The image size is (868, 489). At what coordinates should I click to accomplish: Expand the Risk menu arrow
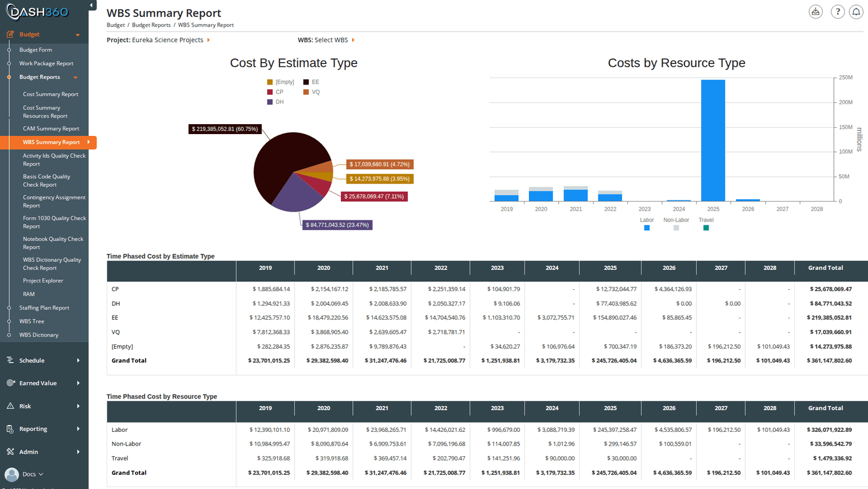click(x=78, y=406)
